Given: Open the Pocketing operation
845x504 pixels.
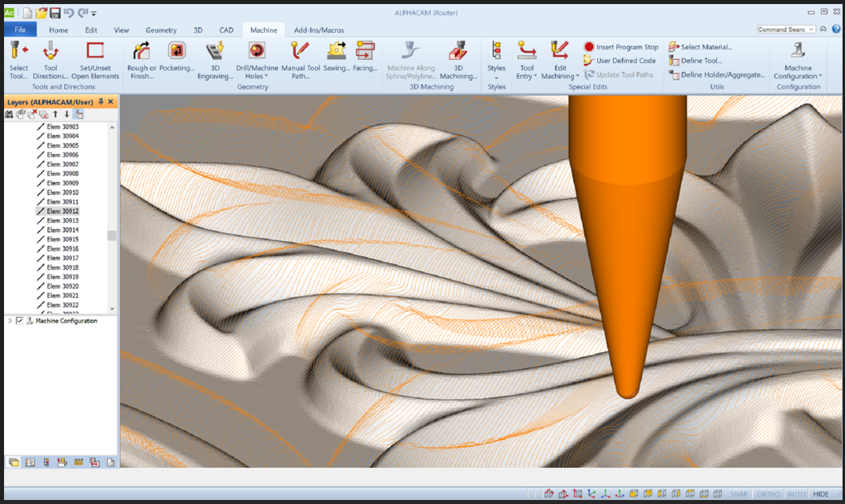Looking at the screenshot, I should tap(177, 53).
